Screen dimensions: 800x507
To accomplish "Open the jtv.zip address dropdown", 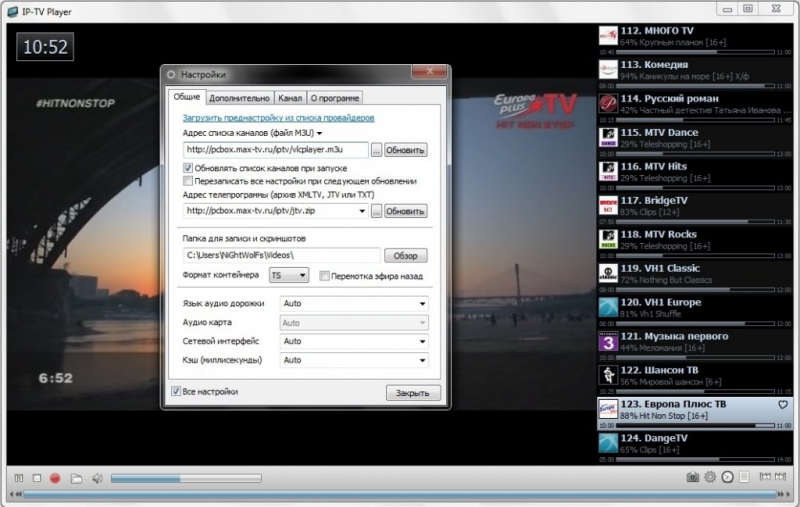I will click(362, 211).
